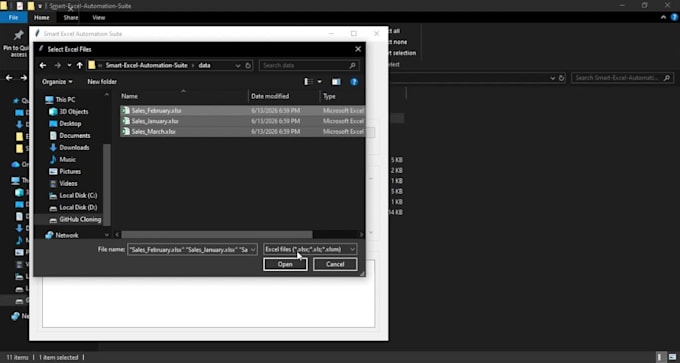
Task: Open Downloads in dialog navigation pane
Action: pos(74,147)
